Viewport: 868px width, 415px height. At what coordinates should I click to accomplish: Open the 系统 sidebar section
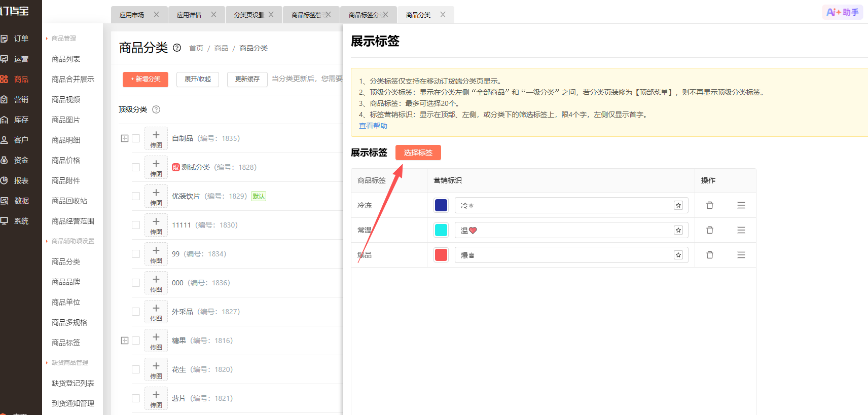point(15,221)
